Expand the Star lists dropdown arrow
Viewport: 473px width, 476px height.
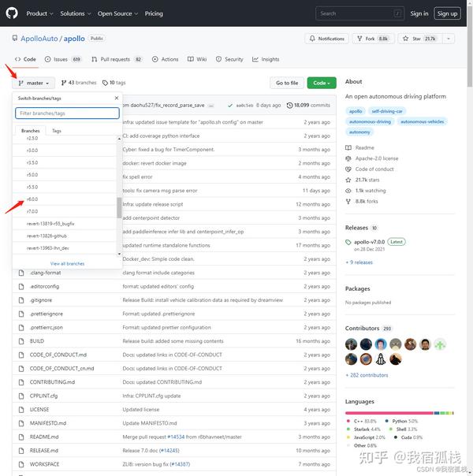(x=449, y=39)
